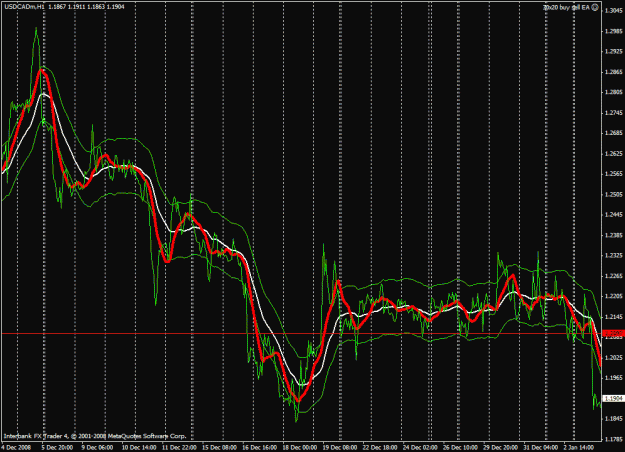Image resolution: width=625 pixels, height=452 pixels.
Task: Click the '16 Dec 16:00' time axis label
Action: pos(259,447)
